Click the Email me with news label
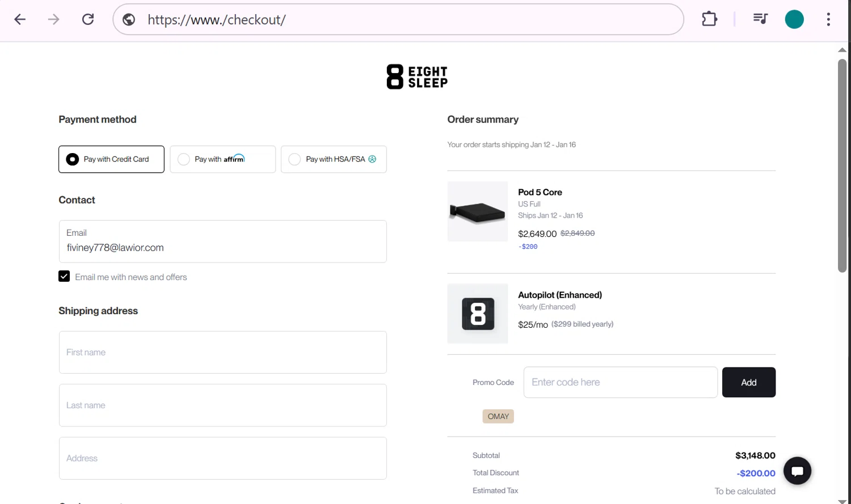This screenshot has height=504, width=851. tap(131, 277)
